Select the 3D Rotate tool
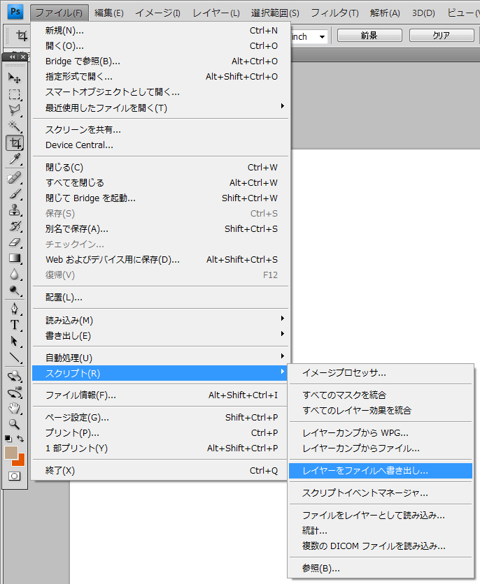This screenshot has width=480, height=584. point(15,376)
